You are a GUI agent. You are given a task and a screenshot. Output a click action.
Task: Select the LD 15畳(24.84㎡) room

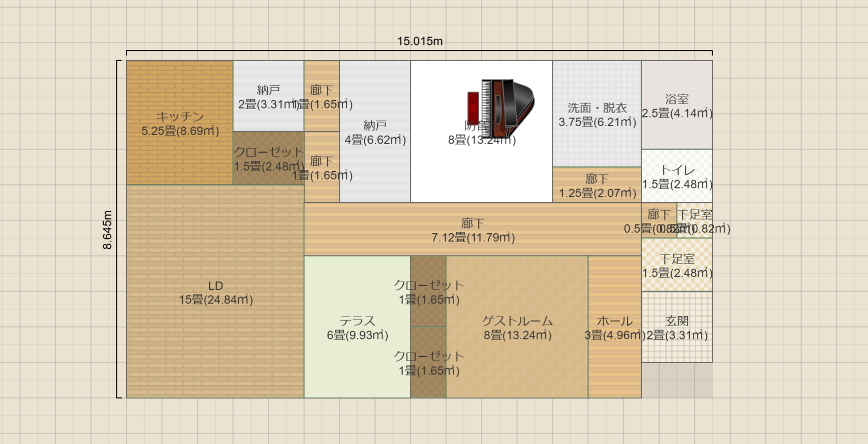[216, 292]
